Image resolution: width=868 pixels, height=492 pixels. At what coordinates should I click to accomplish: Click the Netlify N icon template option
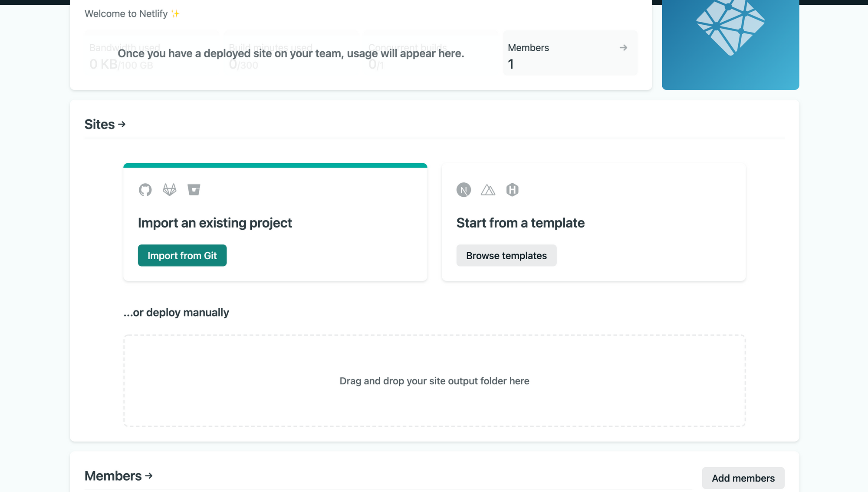464,190
